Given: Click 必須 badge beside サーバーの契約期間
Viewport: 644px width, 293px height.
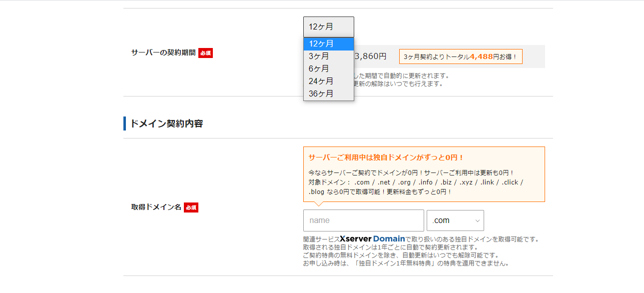Looking at the screenshot, I should pos(205,52).
